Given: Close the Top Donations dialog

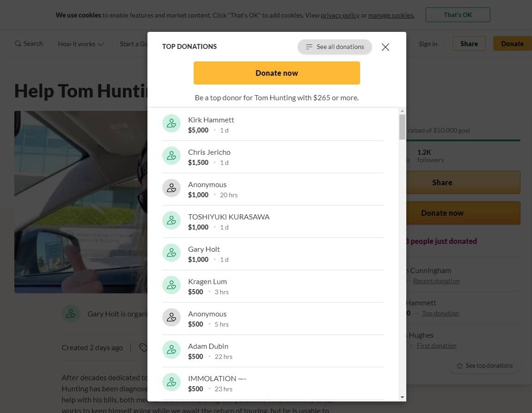Looking at the screenshot, I should pos(385,47).
